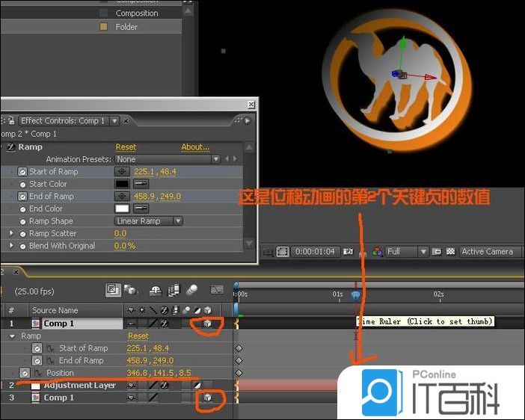Click graph icon next to timeline End of Ramp
The image size is (525, 420).
50,360
